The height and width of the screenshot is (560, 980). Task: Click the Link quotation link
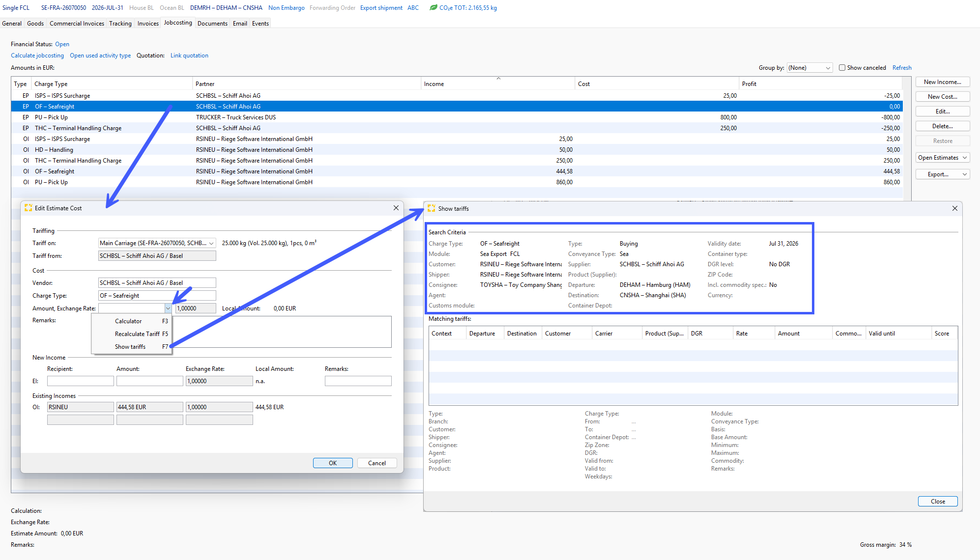click(x=189, y=56)
